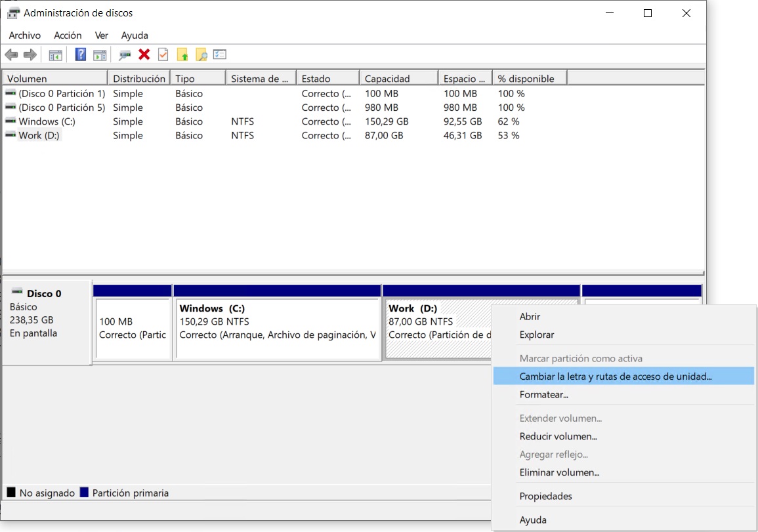Sort by Distribución column header
Screen dimensions: 758x532
138,78
